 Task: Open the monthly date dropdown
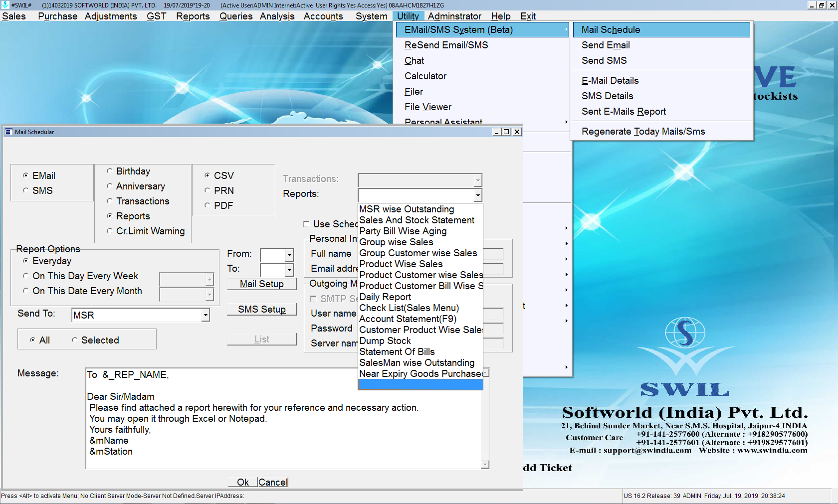(x=209, y=295)
